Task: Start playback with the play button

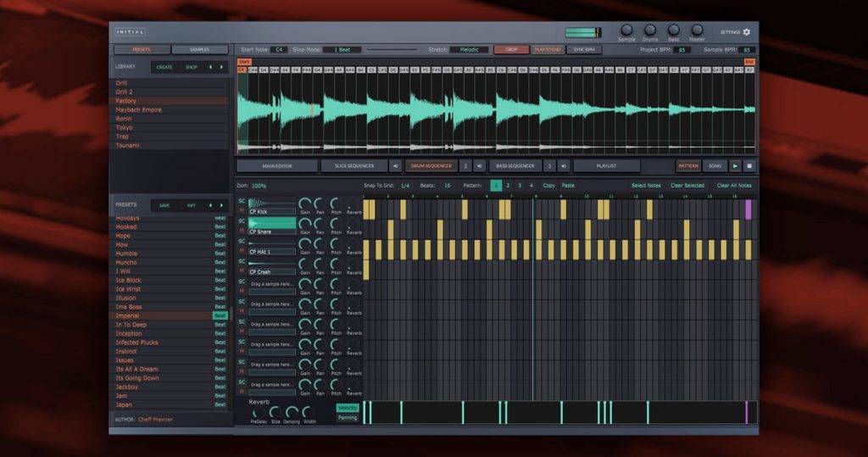Action: 735,165
